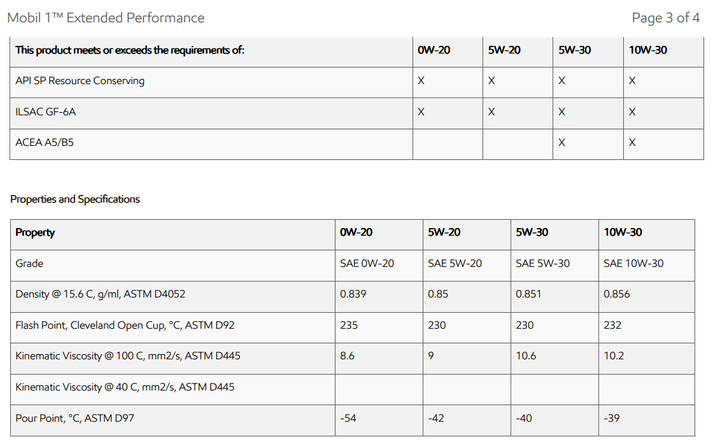Click the X under 5W-30 for ILSAC GF-6A
This screenshot has width=720, height=444.
click(x=562, y=112)
